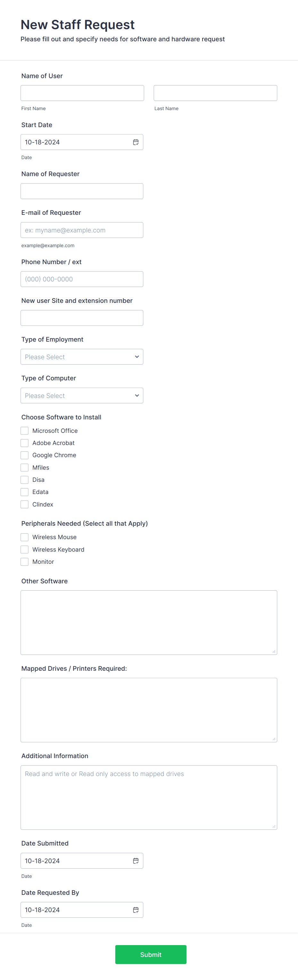Open the Start Date calendar picker
298x980 pixels.
point(136,142)
